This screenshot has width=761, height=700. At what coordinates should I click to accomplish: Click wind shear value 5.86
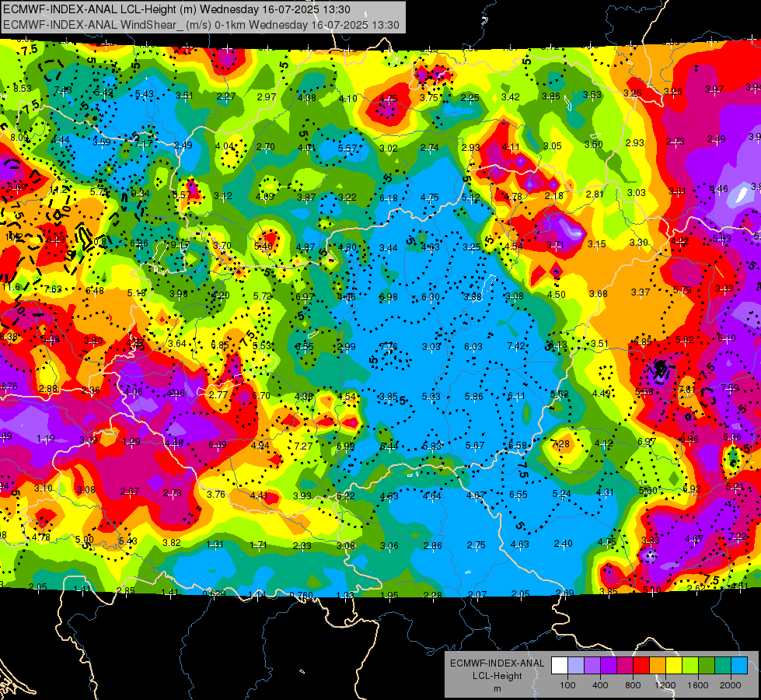coord(473,397)
